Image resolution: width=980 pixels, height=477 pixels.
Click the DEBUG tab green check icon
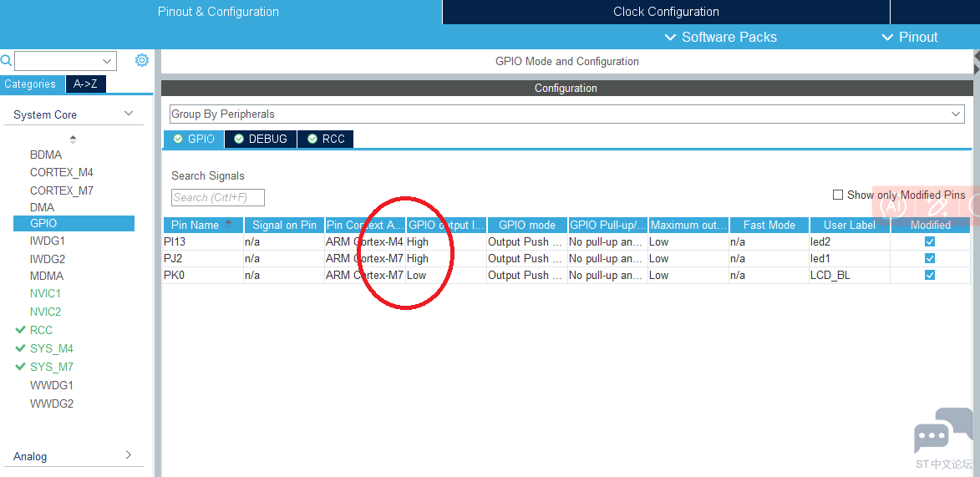(239, 139)
